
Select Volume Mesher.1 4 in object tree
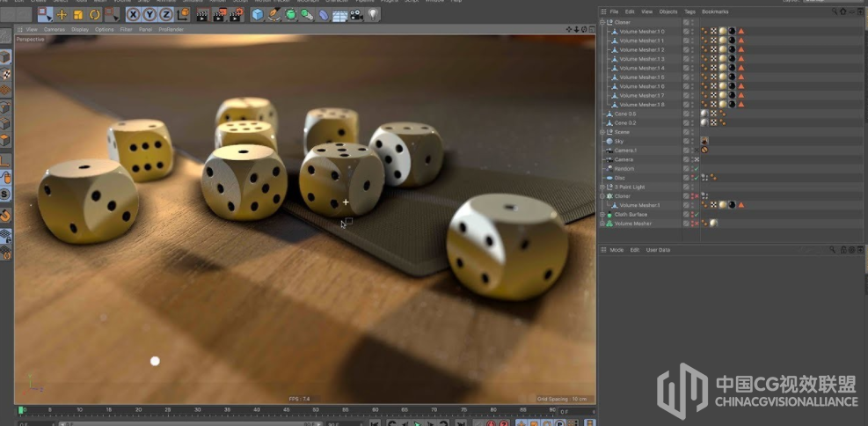coord(642,68)
